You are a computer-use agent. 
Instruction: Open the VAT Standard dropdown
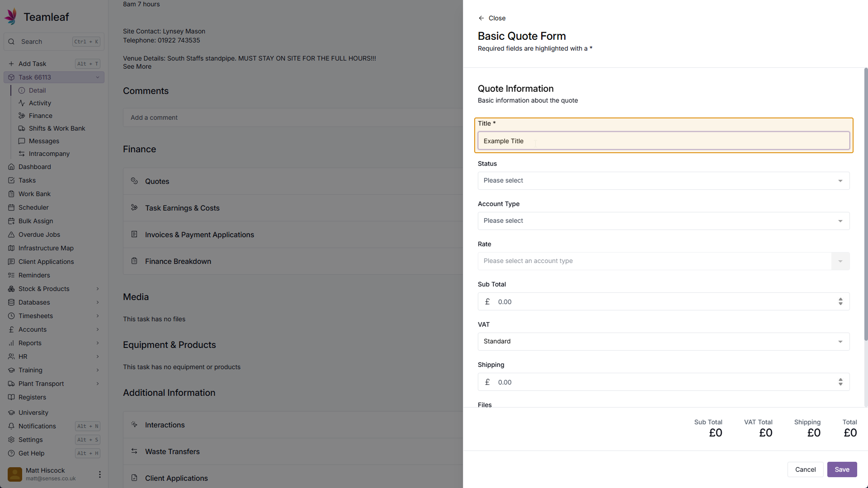(663, 342)
